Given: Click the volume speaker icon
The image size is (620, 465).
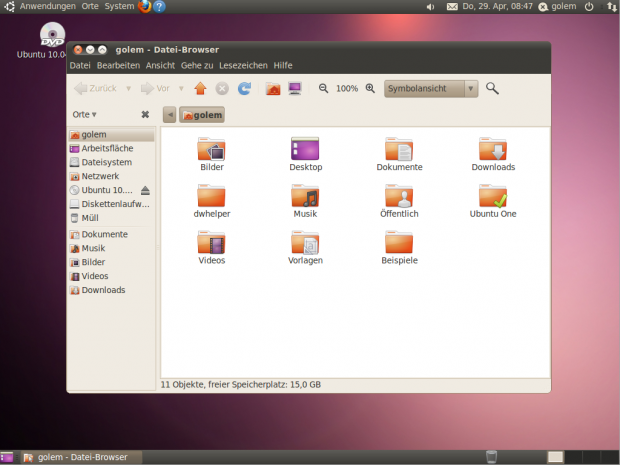Looking at the screenshot, I should point(431,7).
